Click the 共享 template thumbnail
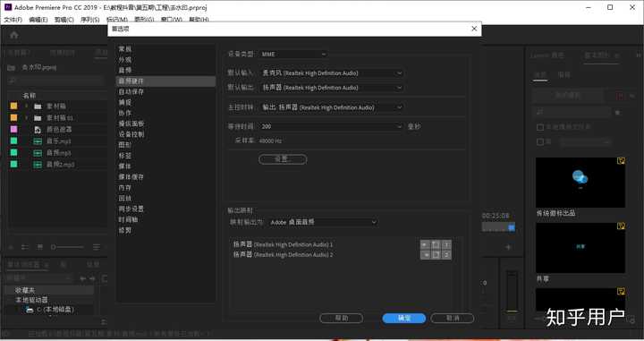Image resolution: width=644 pixels, height=341 pixels. pos(580,248)
